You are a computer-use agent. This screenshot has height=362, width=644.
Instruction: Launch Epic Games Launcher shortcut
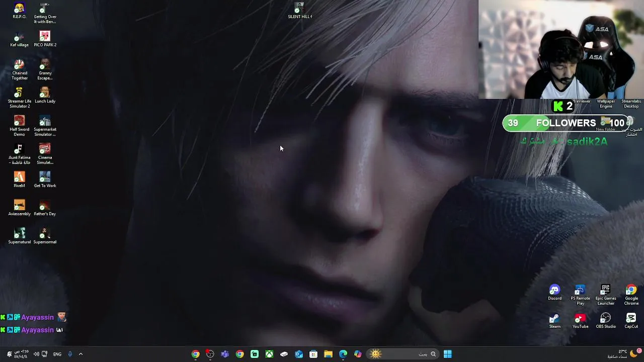pyautogui.click(x=606, y=295)
